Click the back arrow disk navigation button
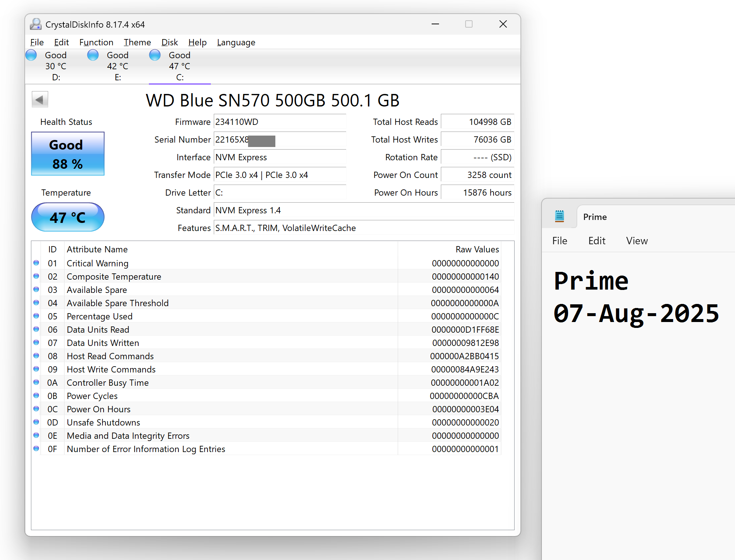Viewport: 735px width, 560px height. pyautogui.click(x=40, y=99)
